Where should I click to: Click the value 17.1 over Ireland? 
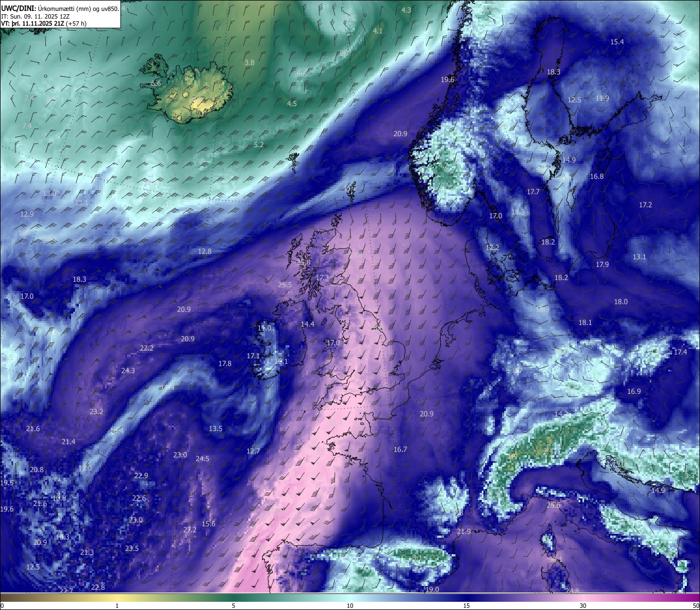[253, 356]
